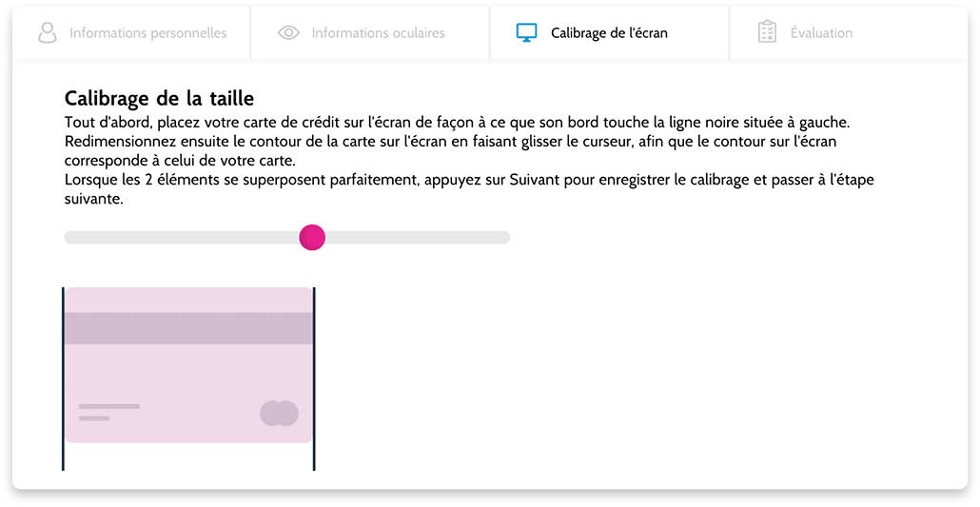
Task: Click the overlapping circles logo on the card
Action: pyautogui.click(x=279, y=413)
